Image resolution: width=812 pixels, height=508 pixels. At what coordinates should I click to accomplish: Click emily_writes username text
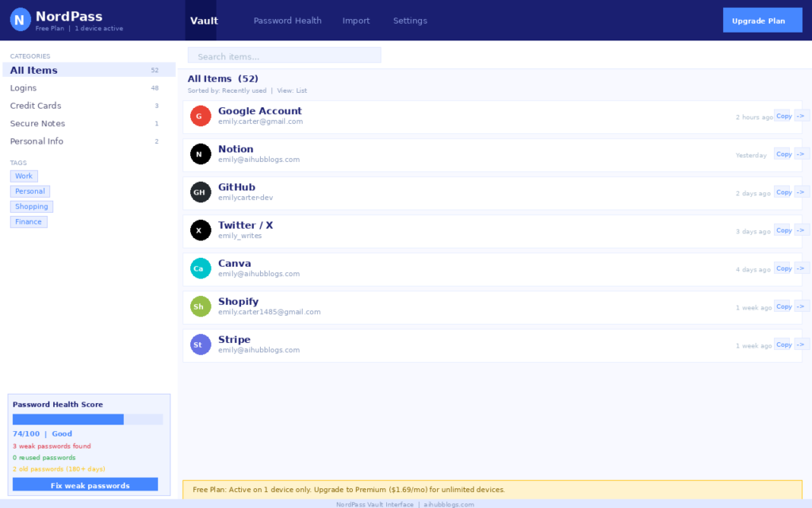pyautogui.click(x=239, y=236)
